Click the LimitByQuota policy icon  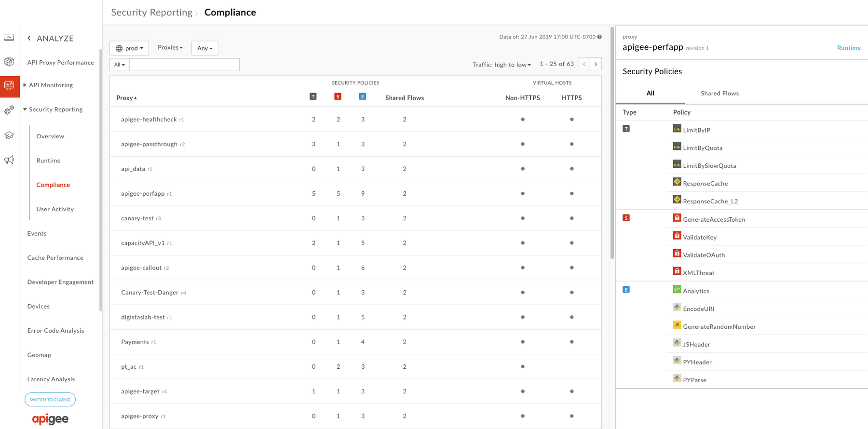coord(677,147)
